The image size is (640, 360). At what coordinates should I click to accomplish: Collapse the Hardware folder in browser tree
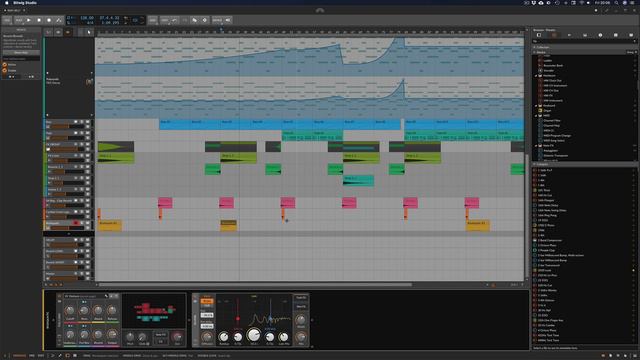(536, 76)
